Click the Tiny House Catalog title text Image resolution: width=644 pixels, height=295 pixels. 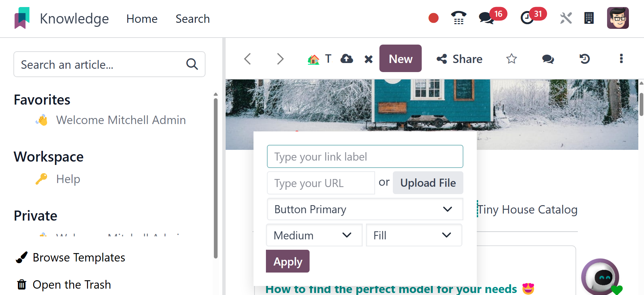(x=527, y=210)
